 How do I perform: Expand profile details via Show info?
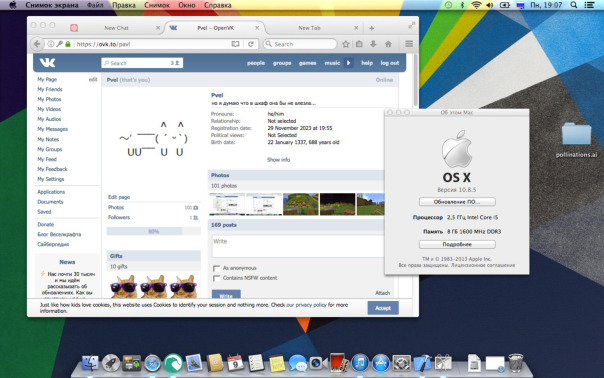279,160
